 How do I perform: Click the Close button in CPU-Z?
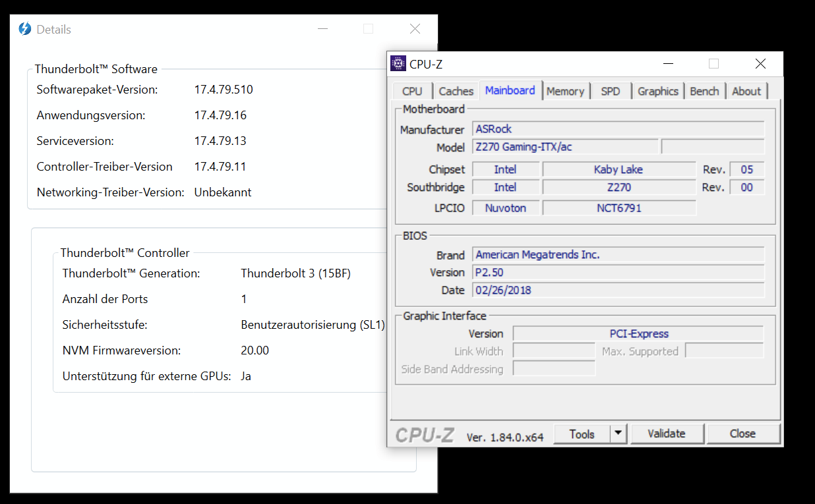click(x=742, y=434)
